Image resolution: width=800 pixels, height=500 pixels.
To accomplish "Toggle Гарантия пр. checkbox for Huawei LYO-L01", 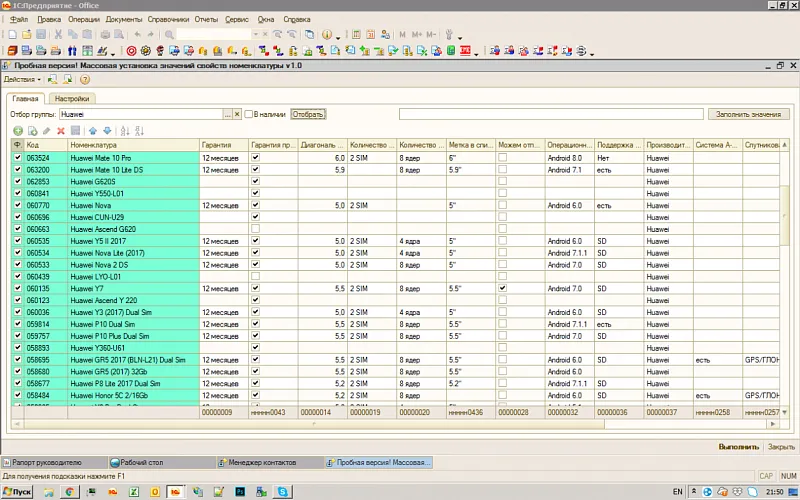I will pos(256,276).
